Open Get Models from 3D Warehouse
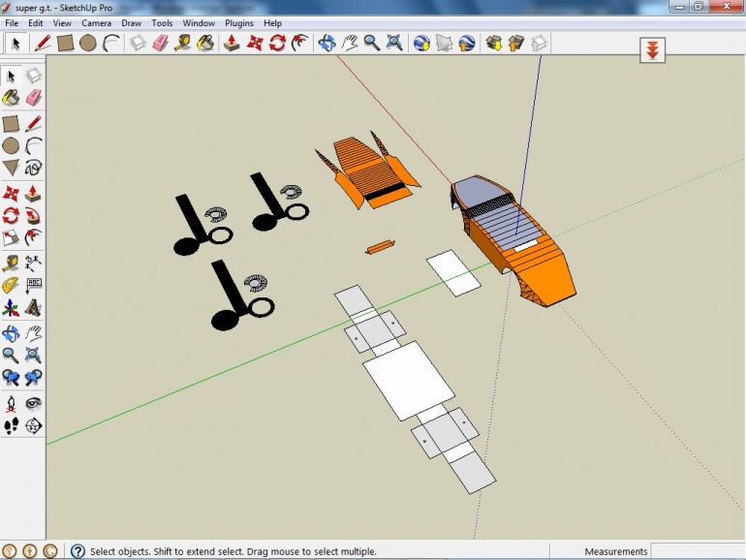Viewport: 746px width, 560px height. click(x=493, y=44)
